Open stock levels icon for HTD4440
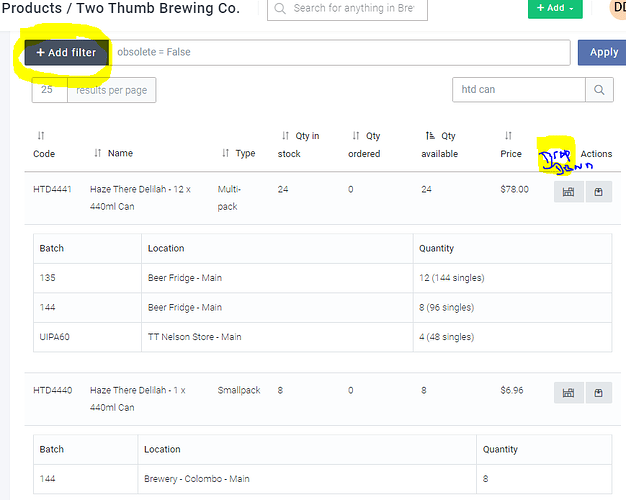Screen dimensions: 626x500 (x=569, y=393)
